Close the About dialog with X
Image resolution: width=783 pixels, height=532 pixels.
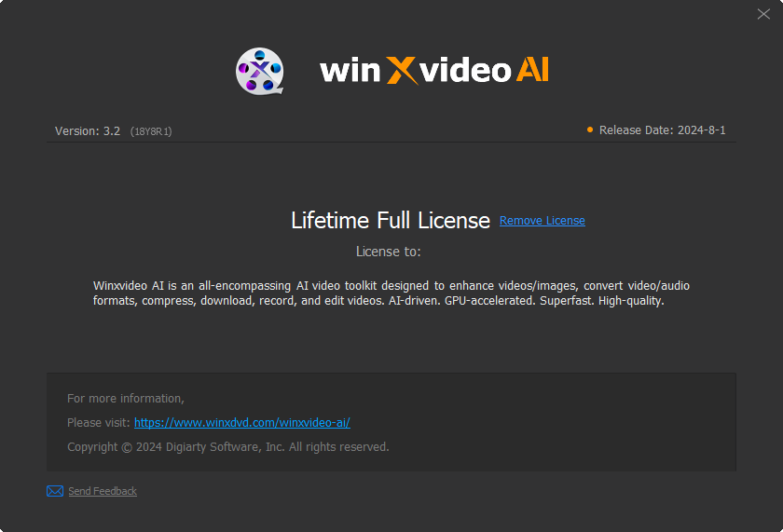763,14
